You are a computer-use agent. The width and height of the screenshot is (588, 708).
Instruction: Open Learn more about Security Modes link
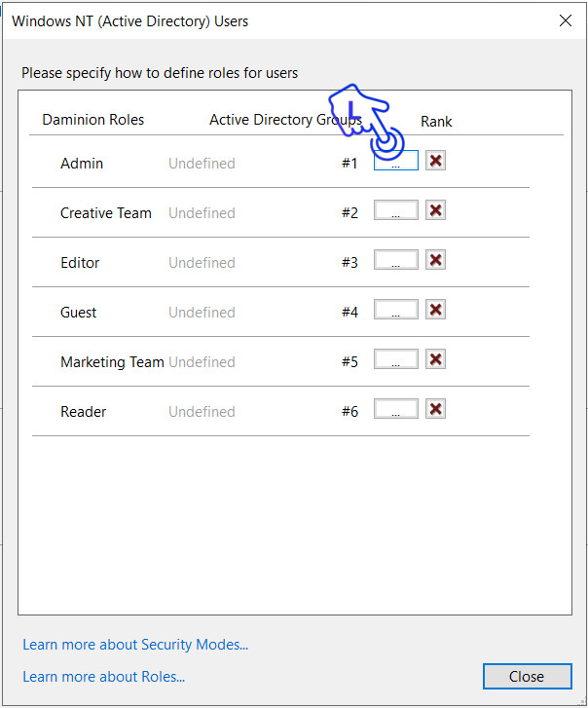tap(135, 645)
